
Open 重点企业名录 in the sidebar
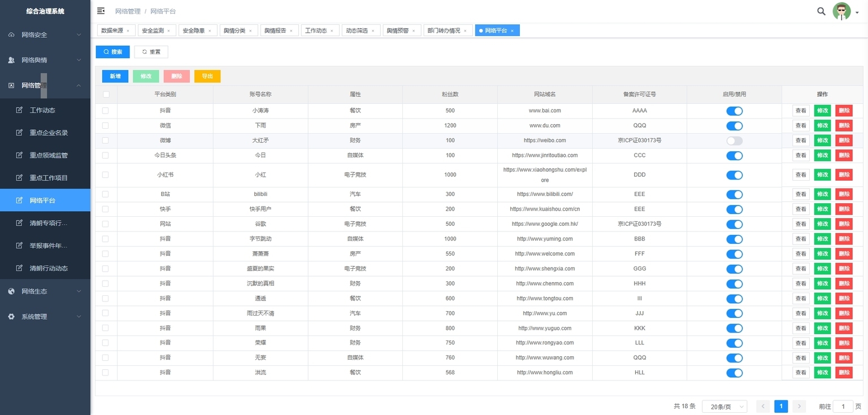pos(49,133)
